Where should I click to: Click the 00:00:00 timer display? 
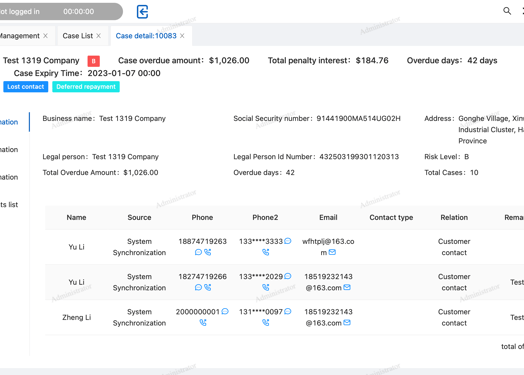pos(79,11)
